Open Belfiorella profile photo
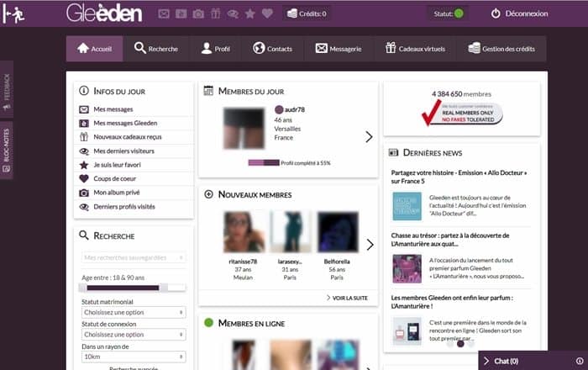Viewport: 588px width, 370px height. pyautogui.click(x=338, y=231)
